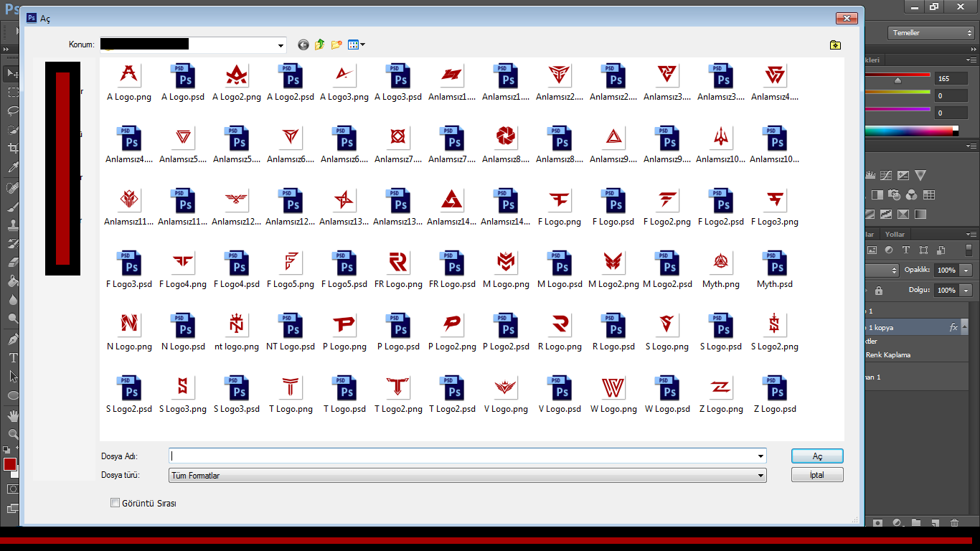Select the V Logo.png file
This screenshot has width=980, height=551.
(x=506, y=395)
